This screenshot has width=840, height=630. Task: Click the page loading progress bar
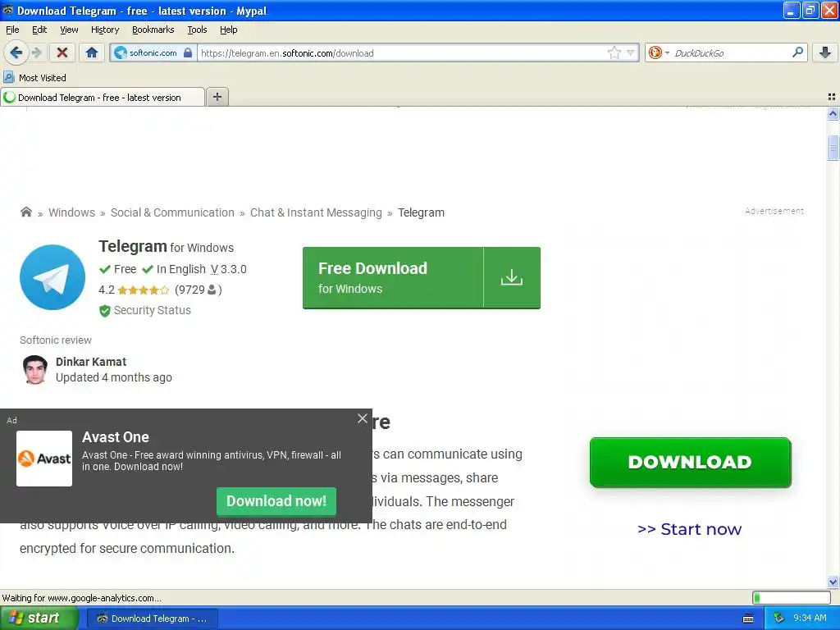coord(792,597)
